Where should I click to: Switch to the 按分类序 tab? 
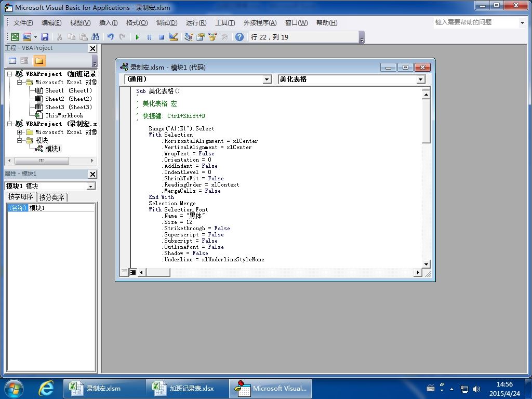pyautogui.click(x=51, y=197)
